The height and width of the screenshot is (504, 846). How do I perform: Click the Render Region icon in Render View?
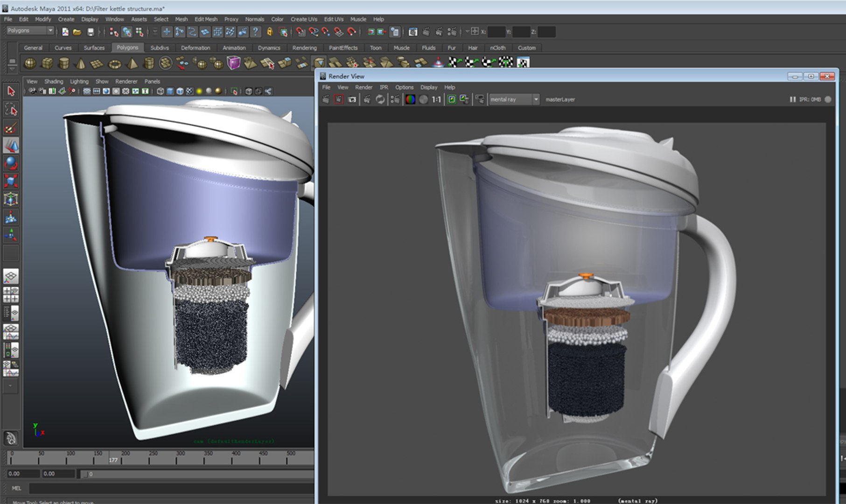[x=339, y=99]
